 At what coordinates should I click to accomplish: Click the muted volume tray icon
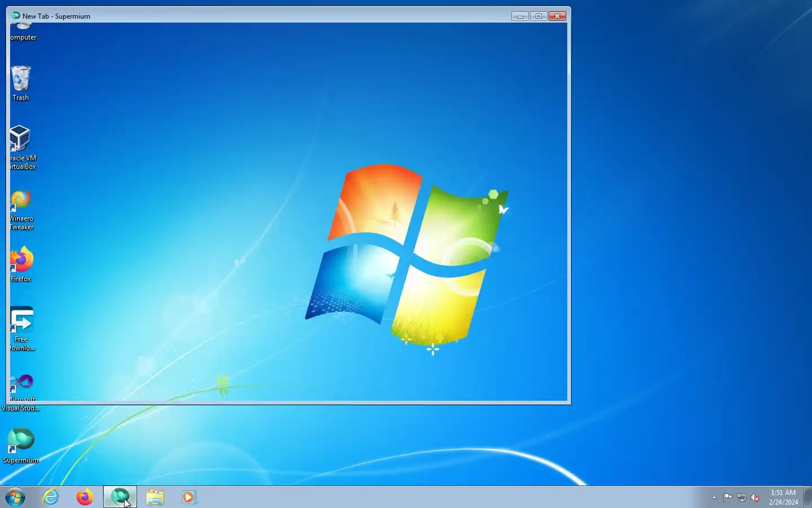tap(755, 497)
